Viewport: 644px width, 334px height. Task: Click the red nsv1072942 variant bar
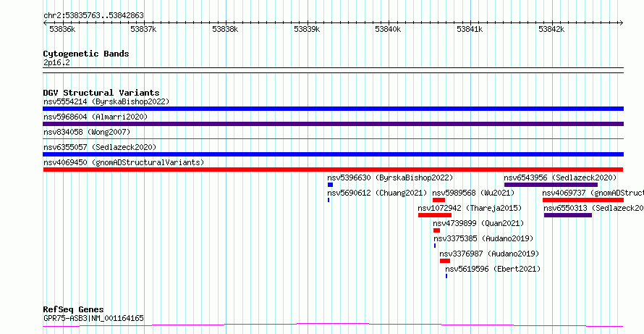coord(435,215)
